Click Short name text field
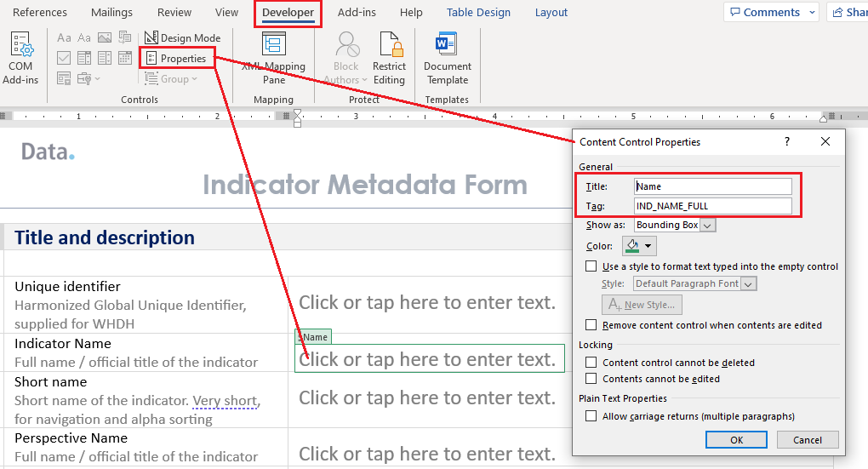Image resolution: width=868 pixels, height=469 pixels. coord(427,398)
